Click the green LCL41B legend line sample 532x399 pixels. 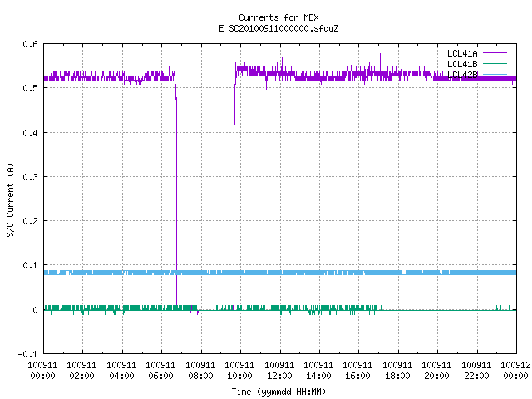(495, 64)
